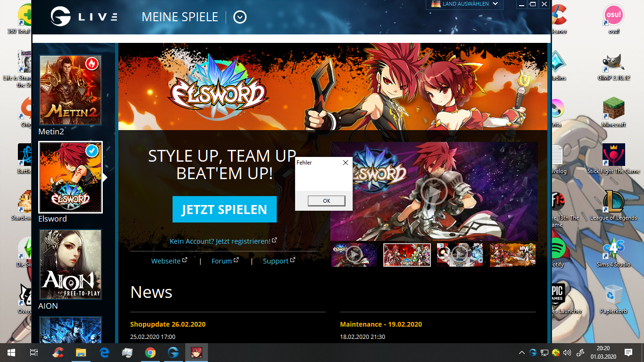The height and width of the screenshot is (362, 644).
Task: Click the Sims 4 Studio desktop icon
Action: (x=613, y=252)
